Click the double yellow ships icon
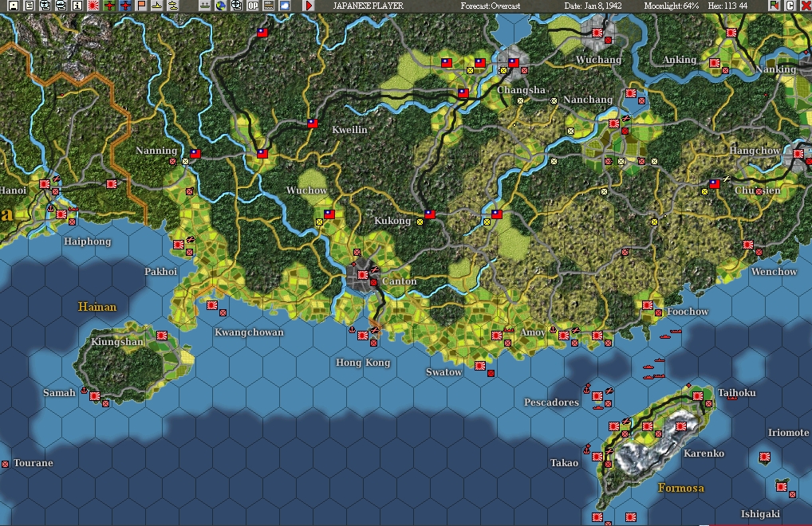This screenshot has height=526, width=812. 173,6
